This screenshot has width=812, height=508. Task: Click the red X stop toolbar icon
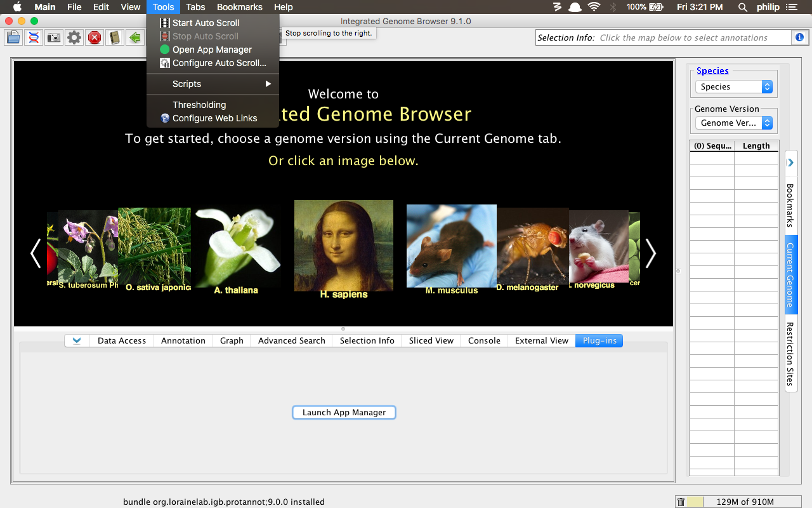coord(95,37)
